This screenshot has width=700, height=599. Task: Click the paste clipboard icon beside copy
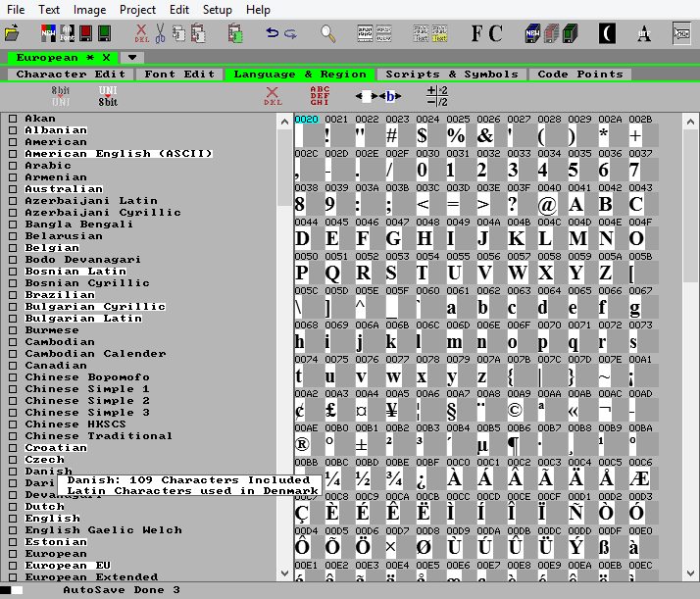point(198,33)
